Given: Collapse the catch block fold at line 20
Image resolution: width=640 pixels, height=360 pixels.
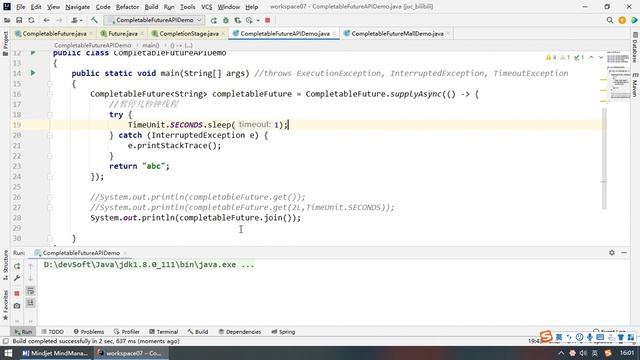Looking at the screenshot, I should coord(50,136).
